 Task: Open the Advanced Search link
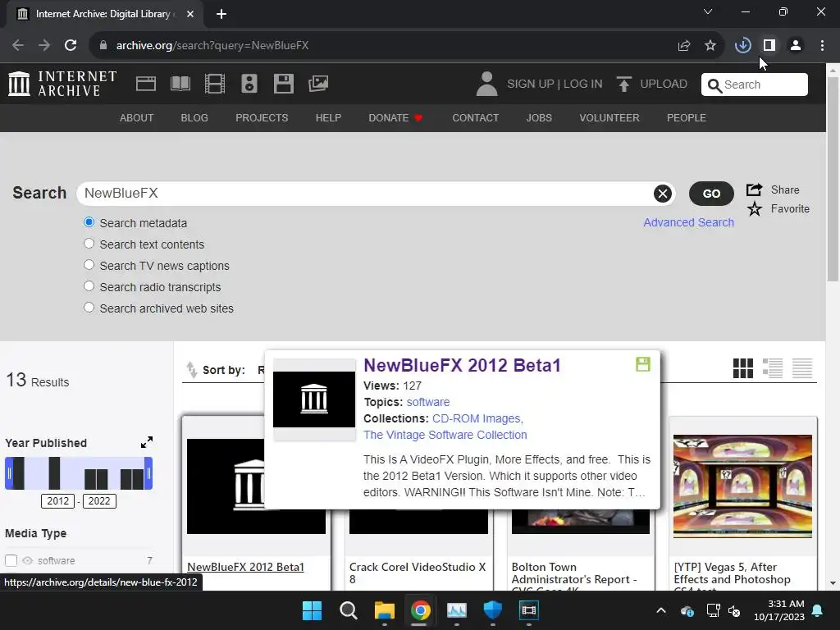(x=688, y=222)
